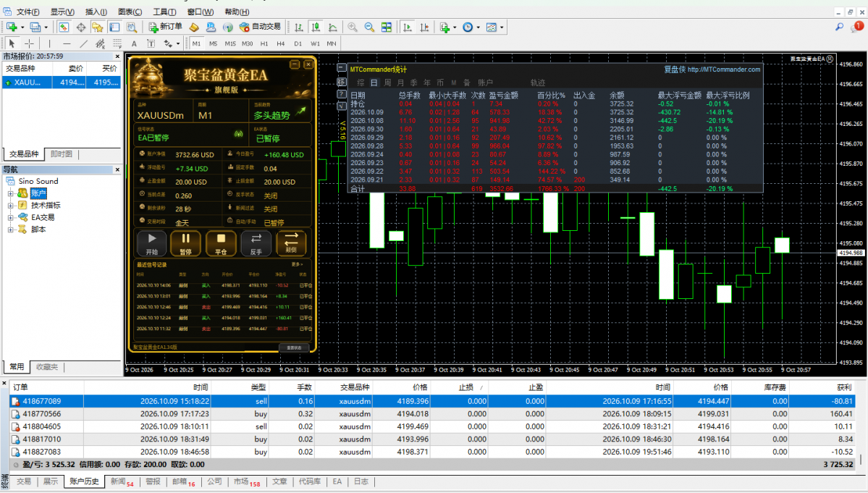868x493 pixels.
Task: Open the search magnifier at top right
Action: (840, 27)
